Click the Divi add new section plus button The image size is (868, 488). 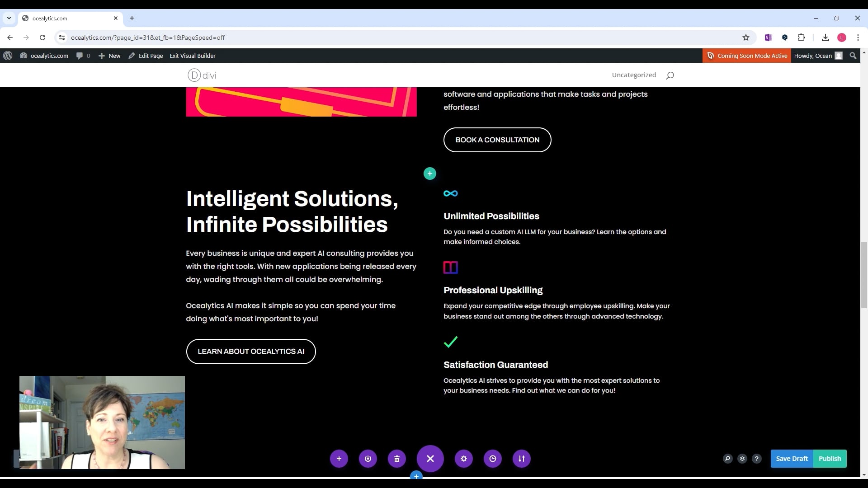(x=339, y=459)
